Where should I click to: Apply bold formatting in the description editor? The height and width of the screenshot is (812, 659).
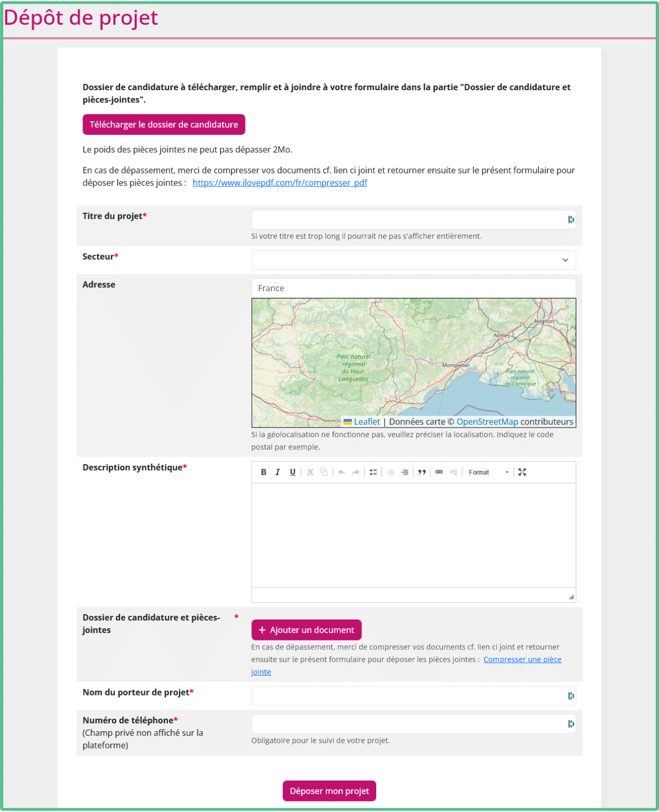pos(264,472)
